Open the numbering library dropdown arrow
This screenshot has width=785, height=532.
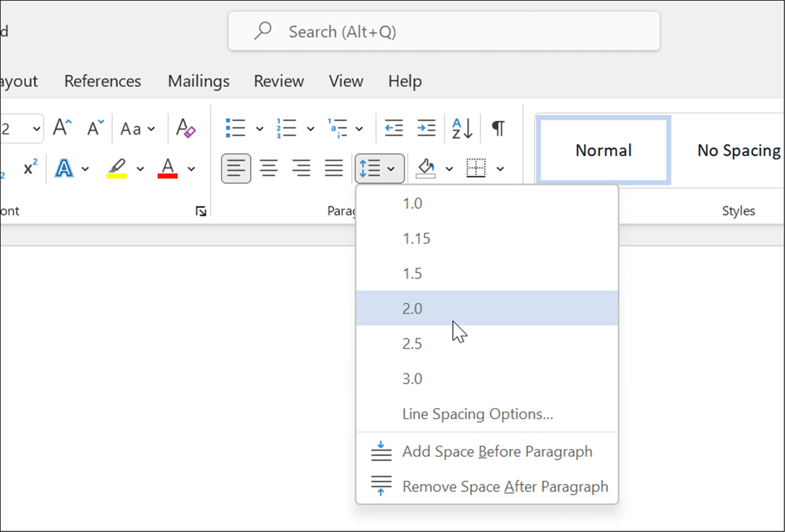click(311, 129)
